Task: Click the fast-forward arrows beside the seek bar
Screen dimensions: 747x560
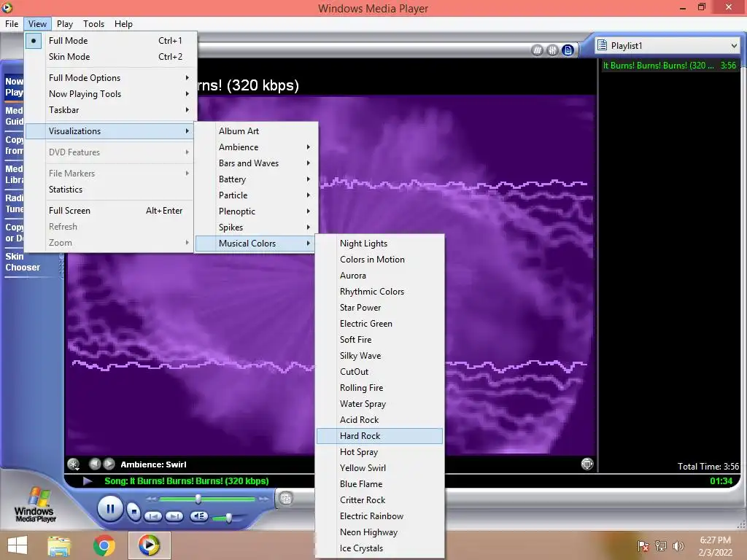Action: pyautogui.click(x=263, y=499)
